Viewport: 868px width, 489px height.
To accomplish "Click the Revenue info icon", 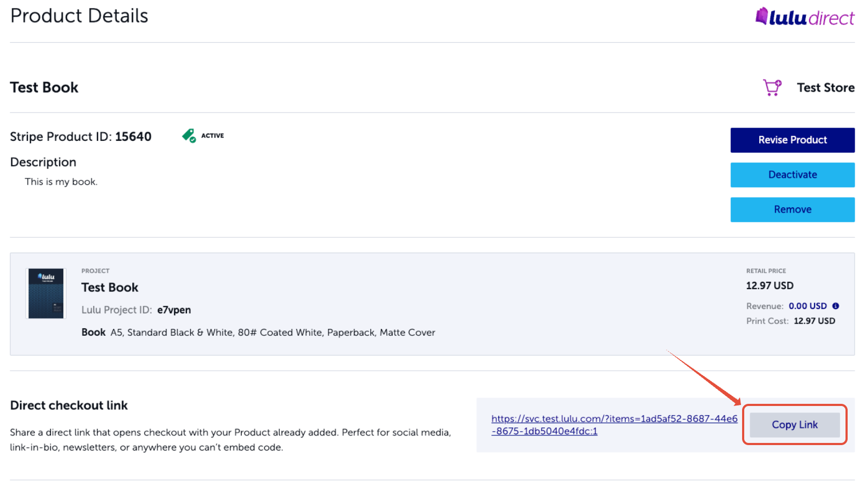I will point(835,306).
